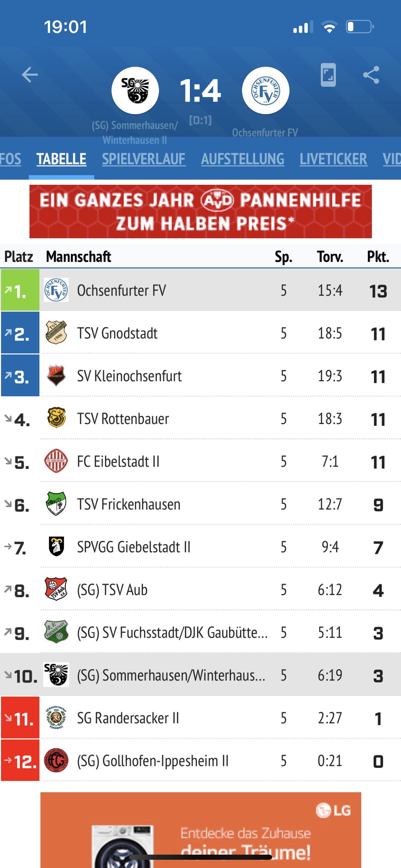This screenshot has height=868, width=401.
Task: Select TSV Frickenhausen club logo
Action: tap(56, 504)
